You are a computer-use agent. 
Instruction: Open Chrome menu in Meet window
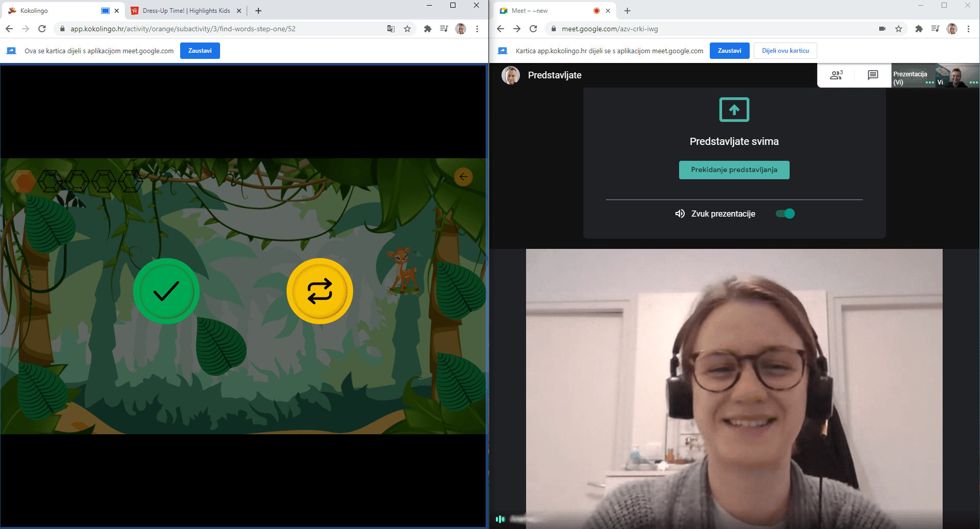(968, 29)
